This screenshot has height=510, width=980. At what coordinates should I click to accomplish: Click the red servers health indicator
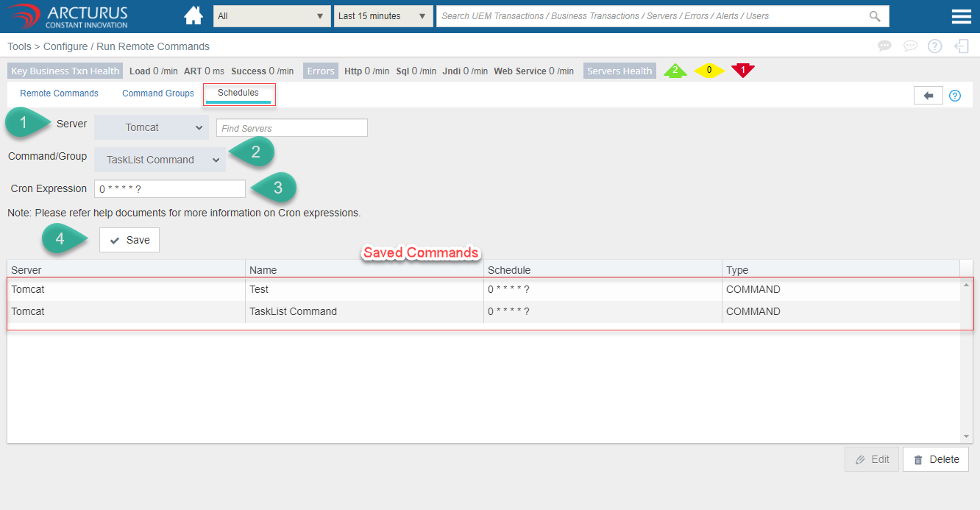[x=743, y=71]
